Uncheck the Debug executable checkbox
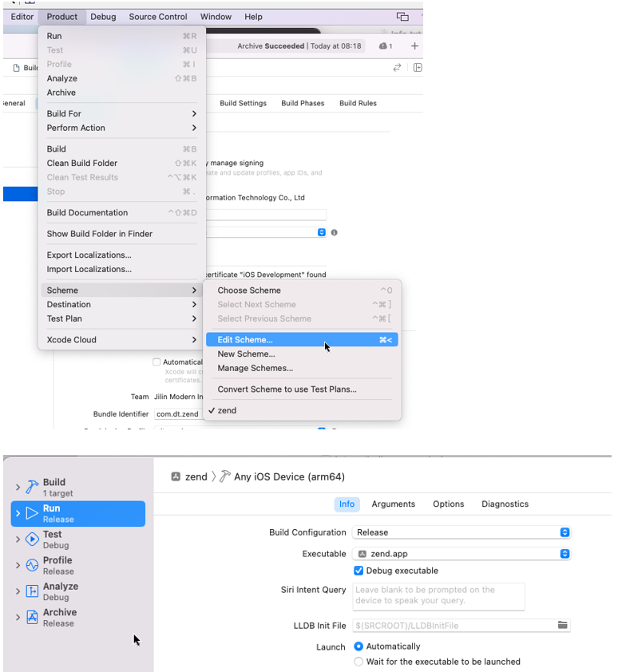 [359, 571]
